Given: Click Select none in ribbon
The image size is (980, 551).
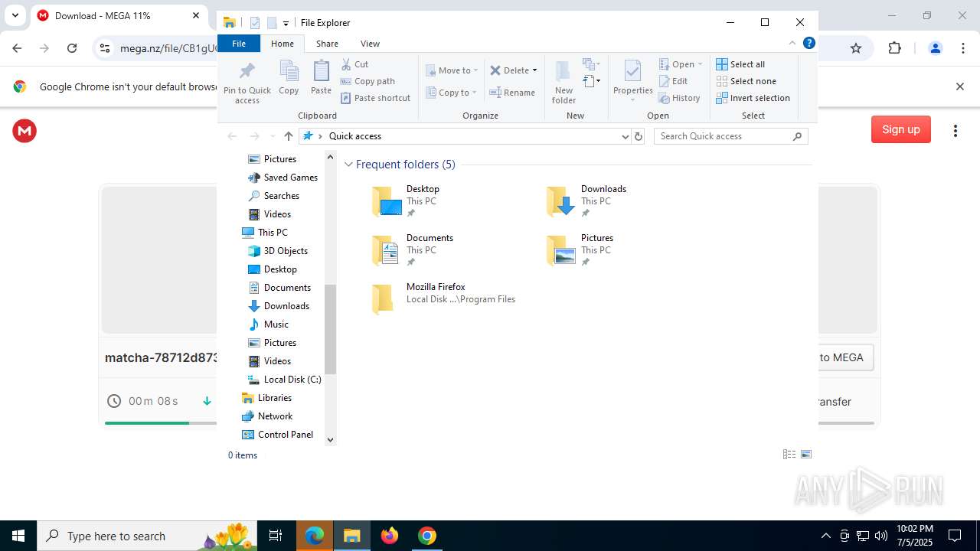Looking at the screenshot, I should 746,81.
